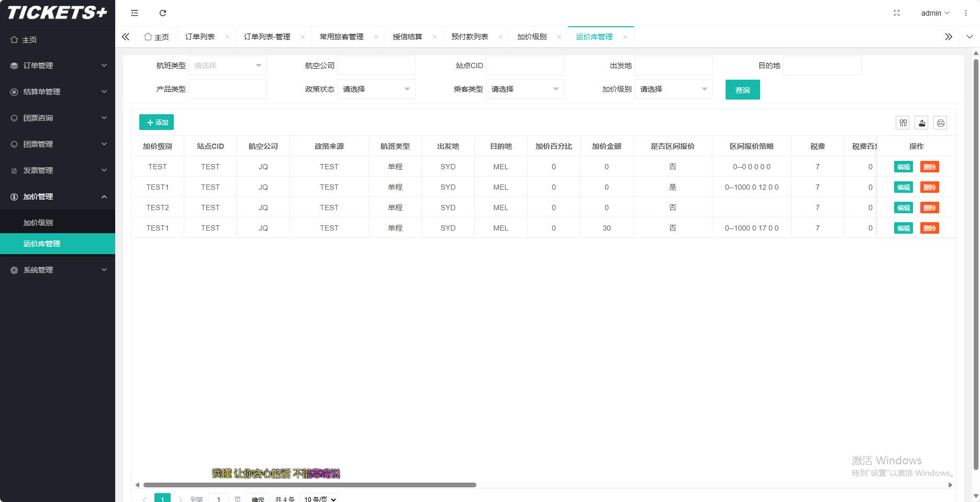Click the page 1 pagination button
The width and height of the screenshot is (980, 502).
pyautogui.click(x=163, y=498)
